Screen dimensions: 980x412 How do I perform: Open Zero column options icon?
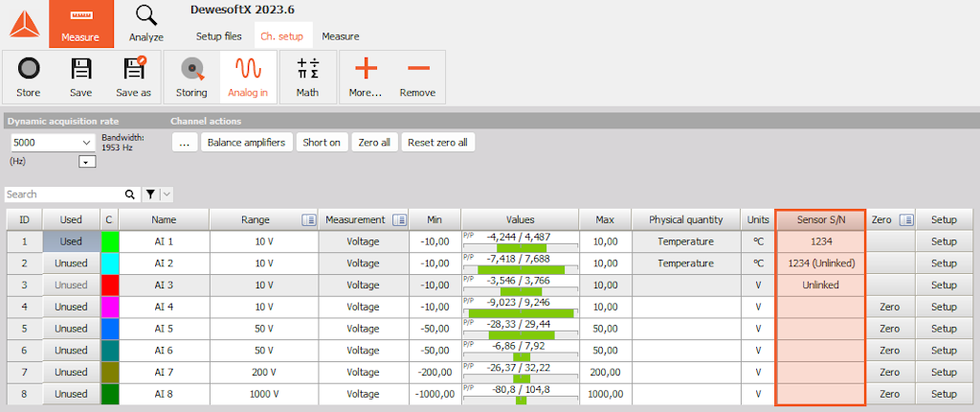click(x=907, y=219)
